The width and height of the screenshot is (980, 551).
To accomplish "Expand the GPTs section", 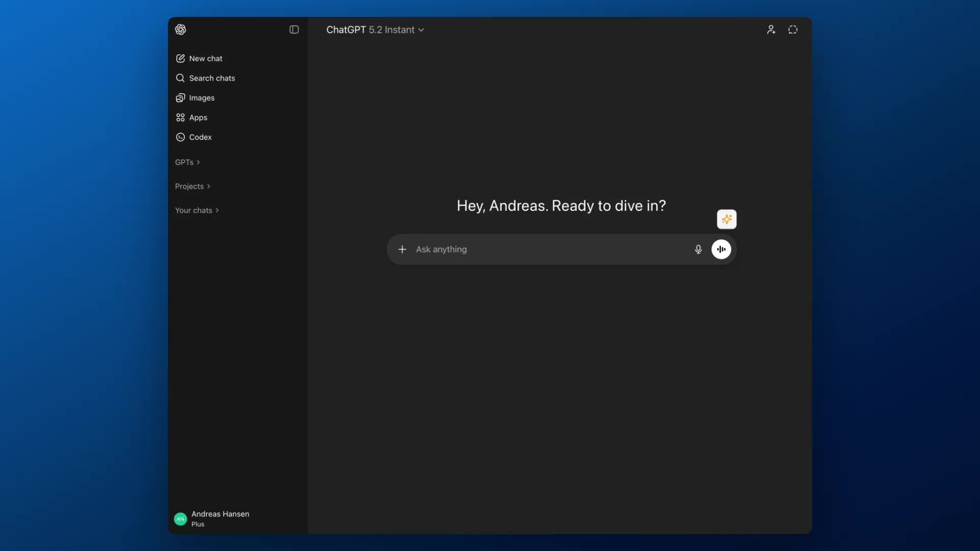I will pos(187,162).
